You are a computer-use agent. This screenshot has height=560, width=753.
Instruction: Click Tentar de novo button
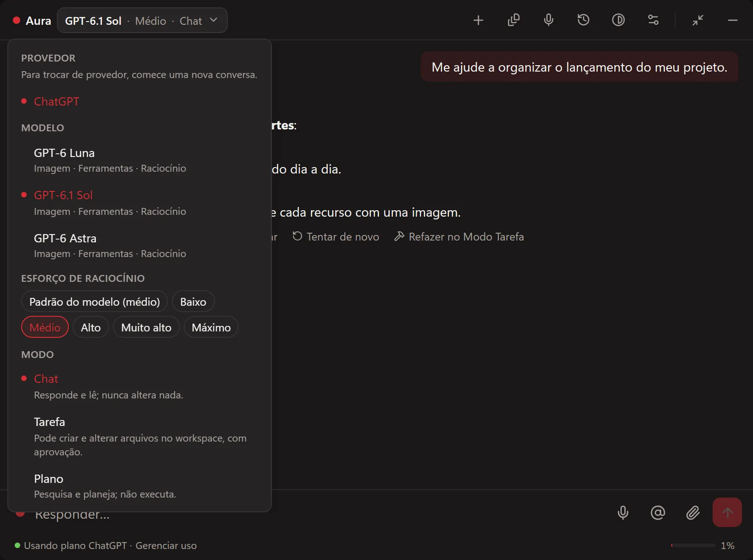tap(336, 236)
